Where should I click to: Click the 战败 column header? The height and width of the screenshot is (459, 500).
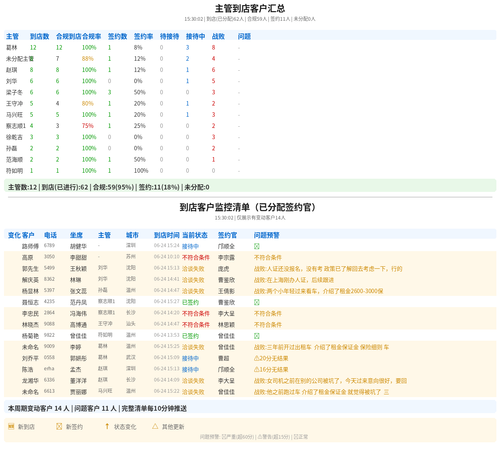(x=218, y=36)
